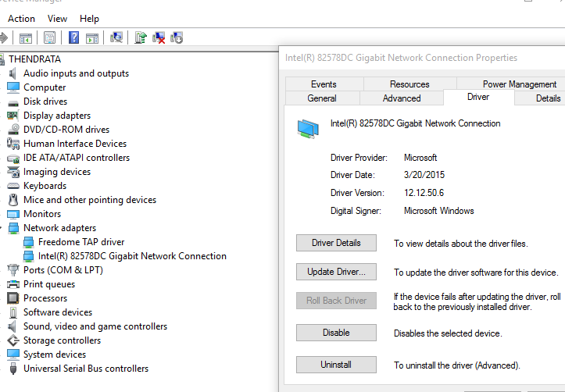Switch to the Resources tab
This screenshot has height=392, width=565.
click(x=409, y=84)
